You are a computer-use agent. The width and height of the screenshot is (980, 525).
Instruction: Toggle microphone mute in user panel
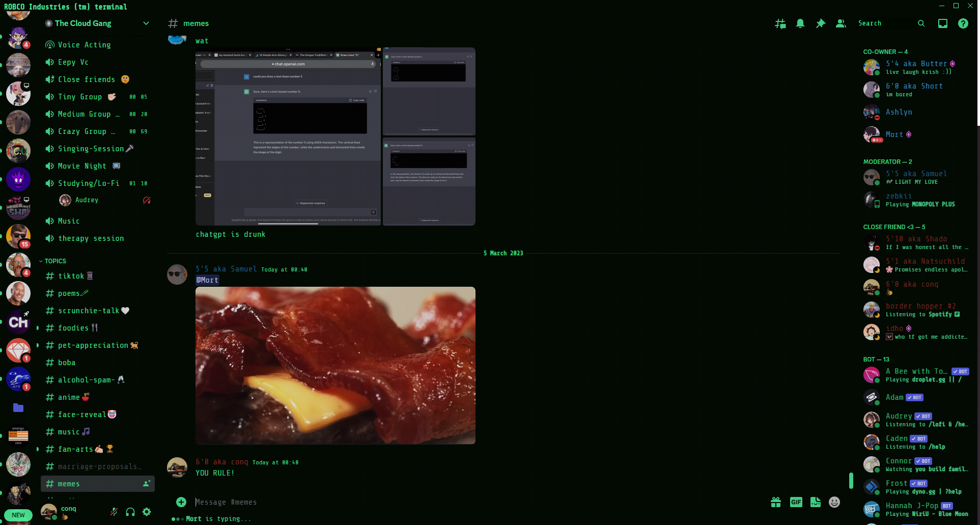click(114, 512)
